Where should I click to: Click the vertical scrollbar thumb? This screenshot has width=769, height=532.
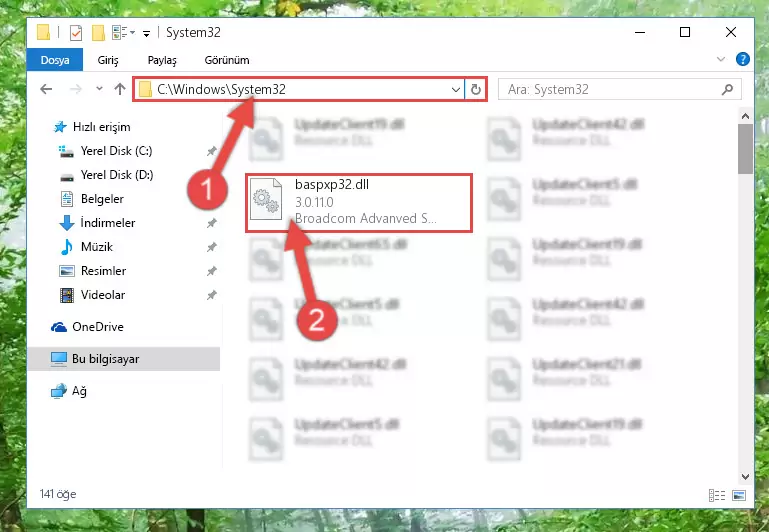pyautogui.click(x=745, y=149)
